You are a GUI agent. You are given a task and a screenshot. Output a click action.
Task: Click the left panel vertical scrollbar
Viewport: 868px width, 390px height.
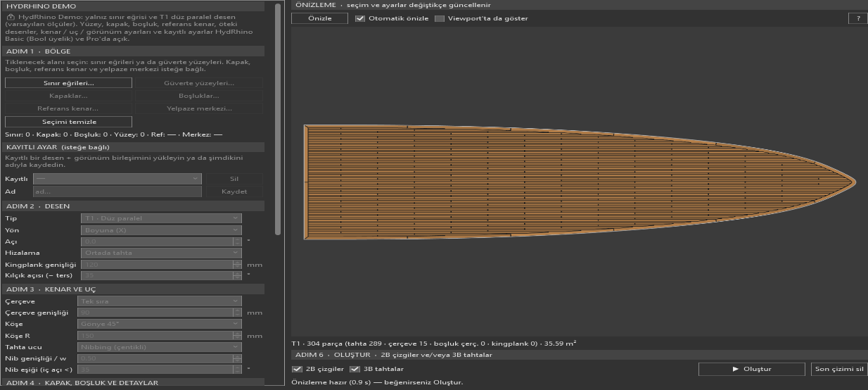278,120
